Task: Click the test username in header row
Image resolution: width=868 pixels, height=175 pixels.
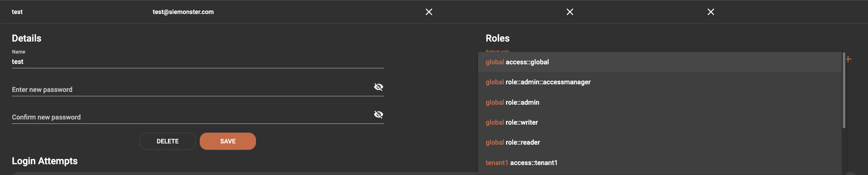Action: coord(17,12)
